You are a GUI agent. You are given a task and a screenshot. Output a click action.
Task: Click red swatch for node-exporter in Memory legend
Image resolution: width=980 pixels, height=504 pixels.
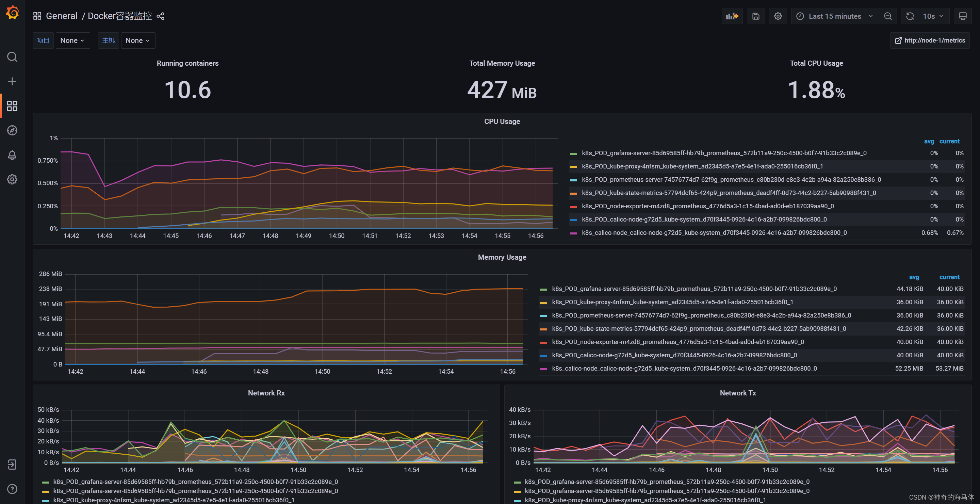[544, 343]
